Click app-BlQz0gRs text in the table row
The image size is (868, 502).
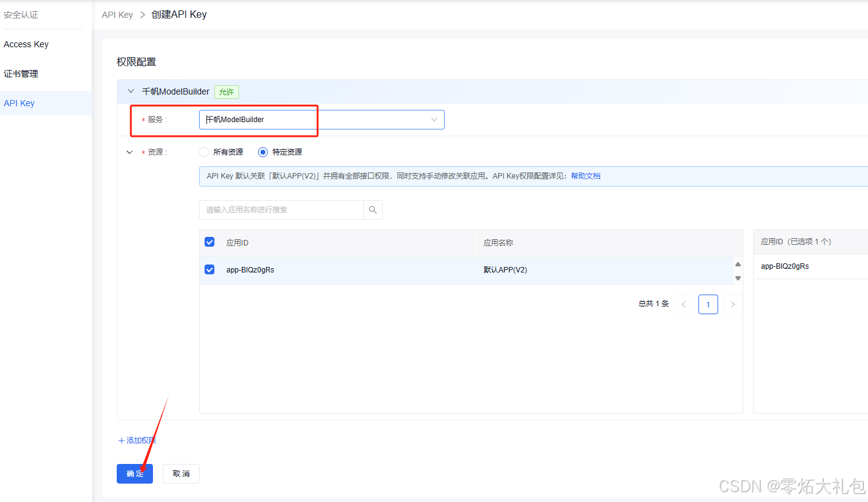(250, 270)
